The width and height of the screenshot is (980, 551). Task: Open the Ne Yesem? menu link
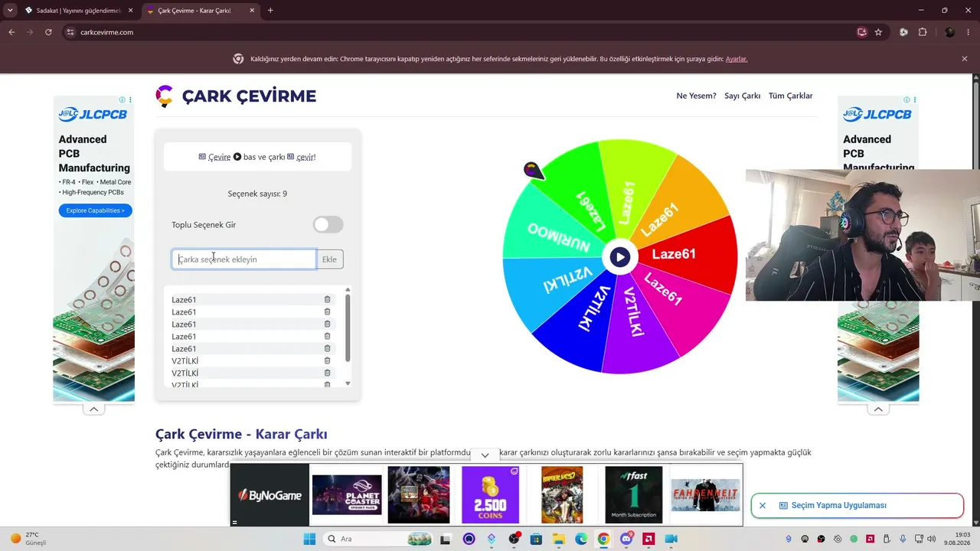coord(696,96)
